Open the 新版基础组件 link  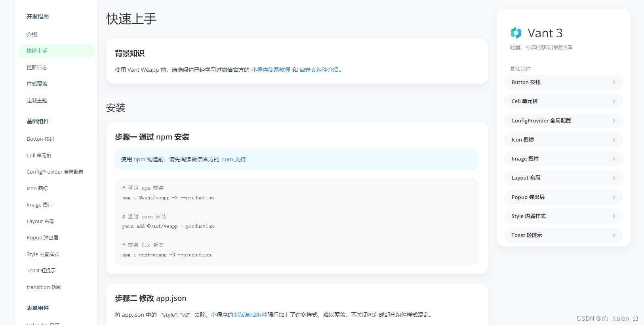click(250, 315)
